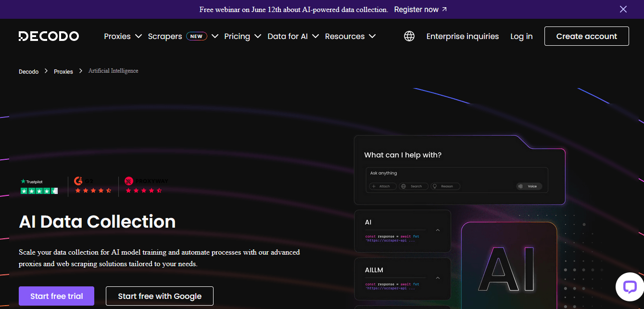Follow the Register now webinar link
644x309 pixels.
(420, 10)
